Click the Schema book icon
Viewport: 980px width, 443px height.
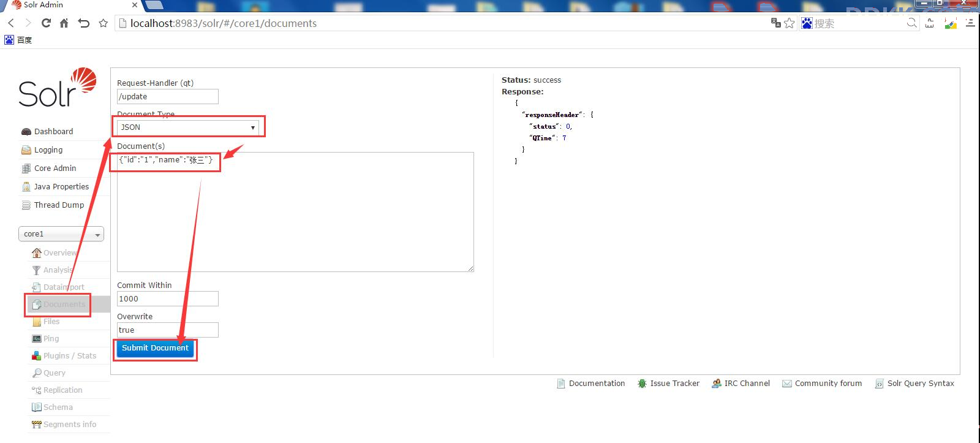[37, 407]
